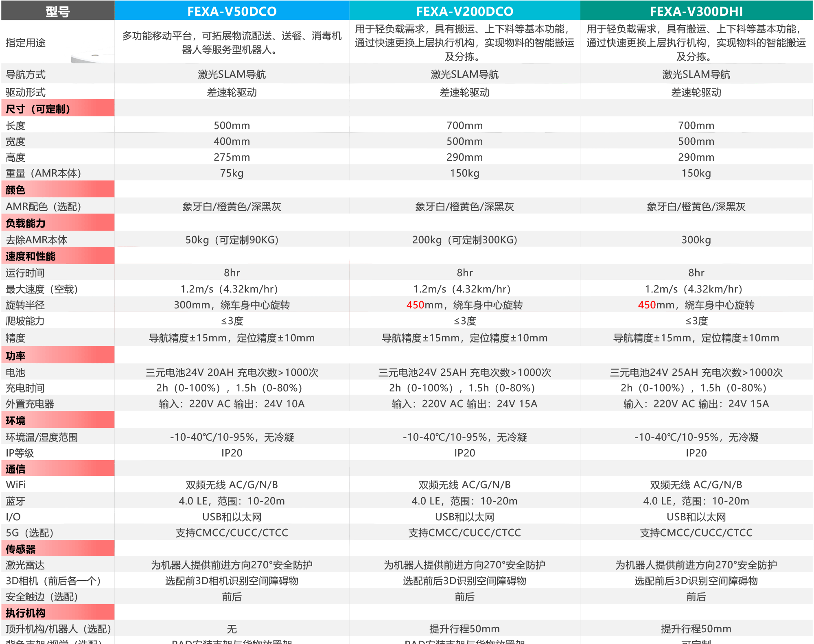Viewport: 814px width, 644px height.
Task: Click the FEXA-V300DHI column header
Action: [696, 11]
